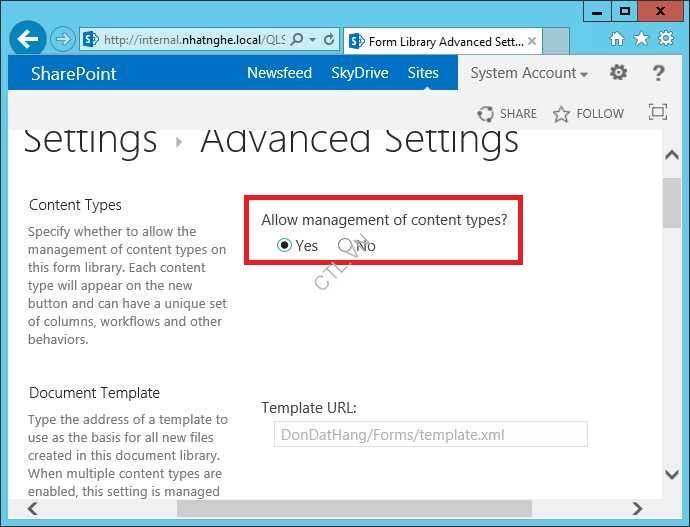Open Internet Explorer Tools gear icon
Viewport: 690px width, 527px height.
pyautogui.click(x=666, y=39)
